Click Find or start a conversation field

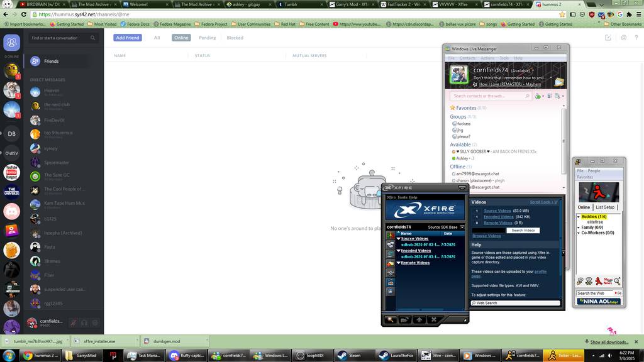coord(64,38)
